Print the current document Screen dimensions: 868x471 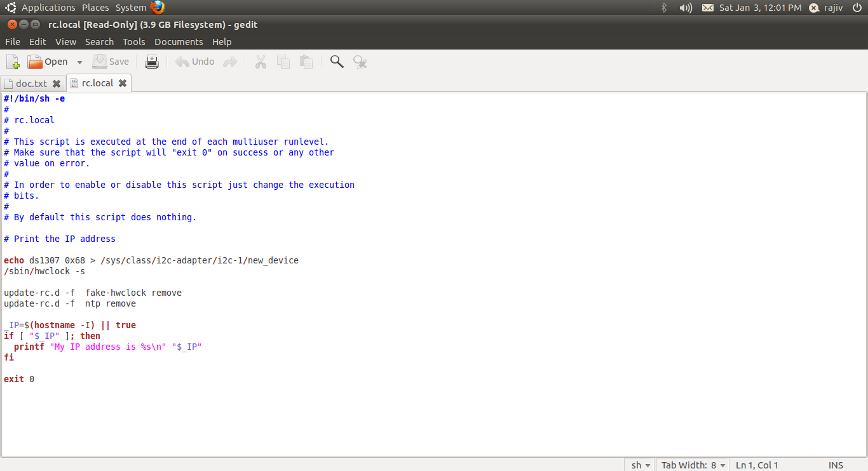pos(152,61)
